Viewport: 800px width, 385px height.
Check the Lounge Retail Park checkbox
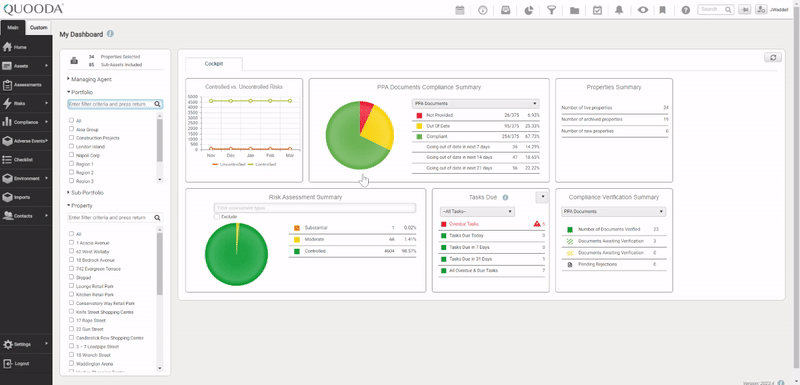coord(71,286)
